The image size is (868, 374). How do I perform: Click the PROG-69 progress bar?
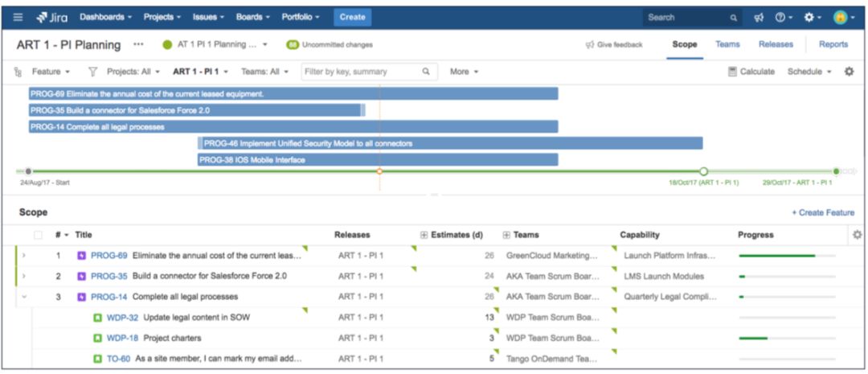click(787, 256)
